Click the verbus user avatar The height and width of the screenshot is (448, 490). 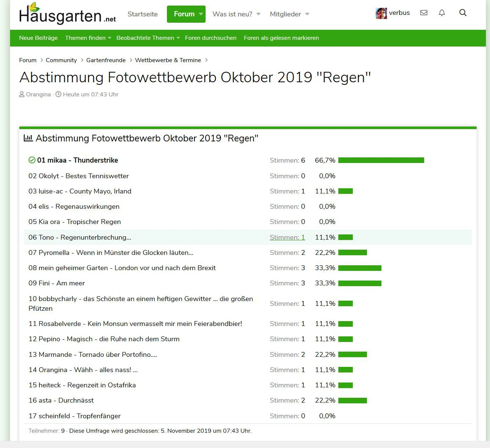point(381,13)
